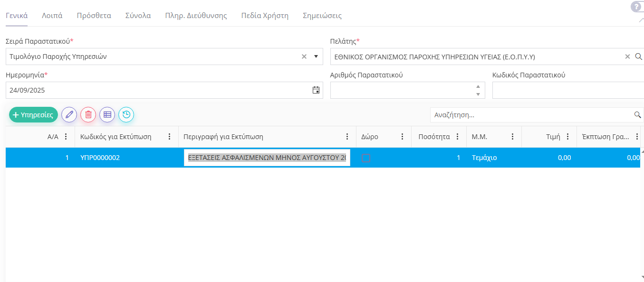Click the Αναζήτηση search input field
Viewport: 644px width, 282px height.
coord(531,115)
